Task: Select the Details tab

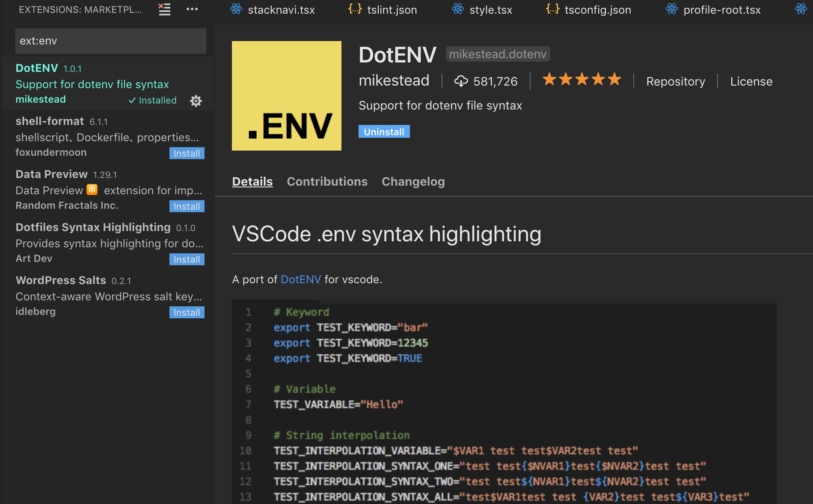Action: (252, 182)
